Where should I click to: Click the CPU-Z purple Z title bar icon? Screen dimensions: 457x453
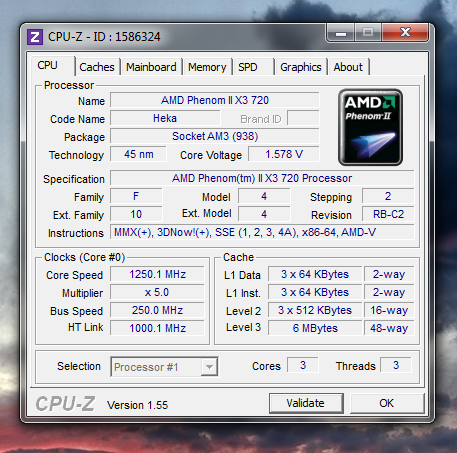pyautogui.click(x=35, y=37)
